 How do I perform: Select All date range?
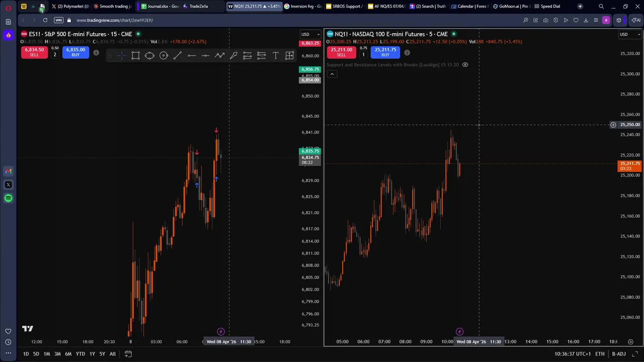(x=113, y=354)
